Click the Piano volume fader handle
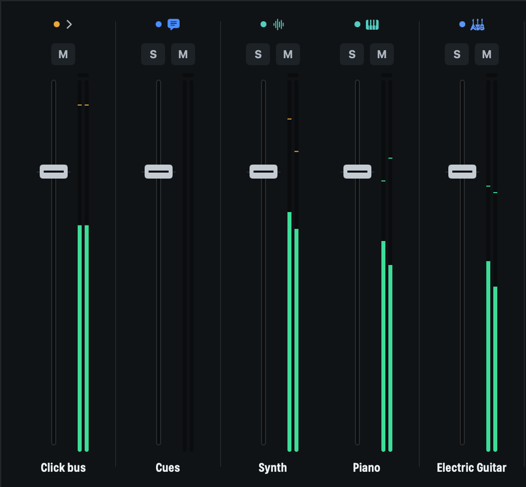This screenshot has height=487, width=526. coord(357,172)
